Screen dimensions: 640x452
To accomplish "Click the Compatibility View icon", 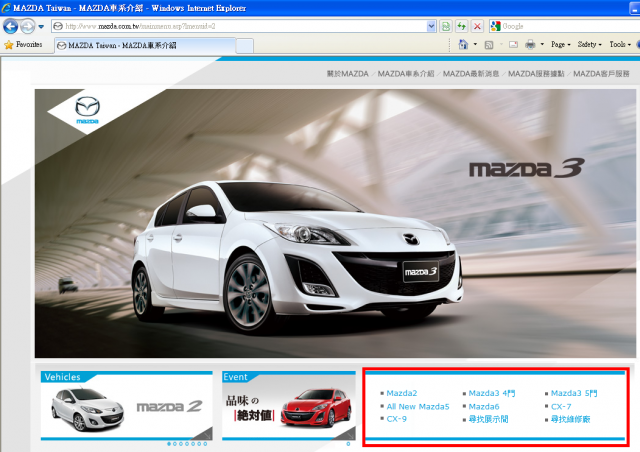I will (x=446, y=27).
